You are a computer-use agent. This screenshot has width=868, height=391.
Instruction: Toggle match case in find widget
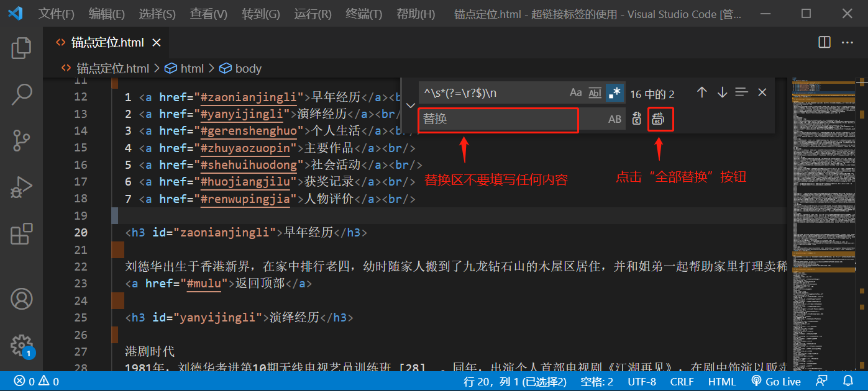pyautogui.click(x=575, y=92)
